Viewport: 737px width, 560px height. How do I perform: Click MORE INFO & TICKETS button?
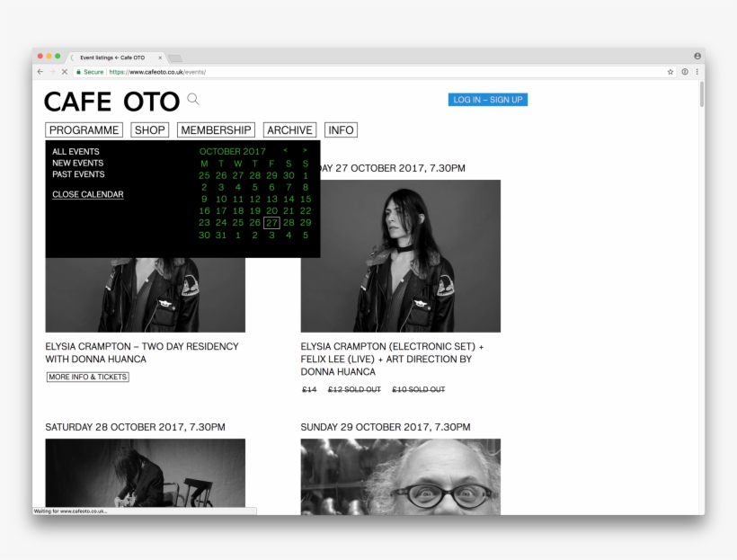(87, 377)
